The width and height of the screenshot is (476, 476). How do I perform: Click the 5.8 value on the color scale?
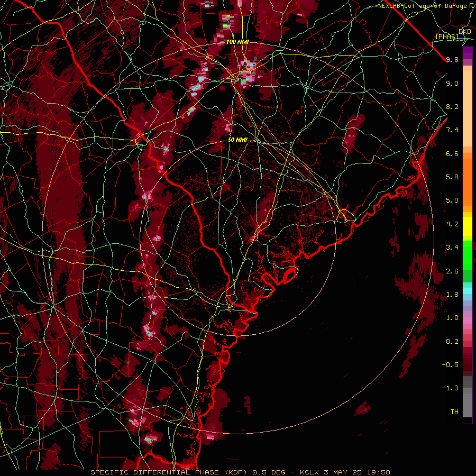[452, 177]
